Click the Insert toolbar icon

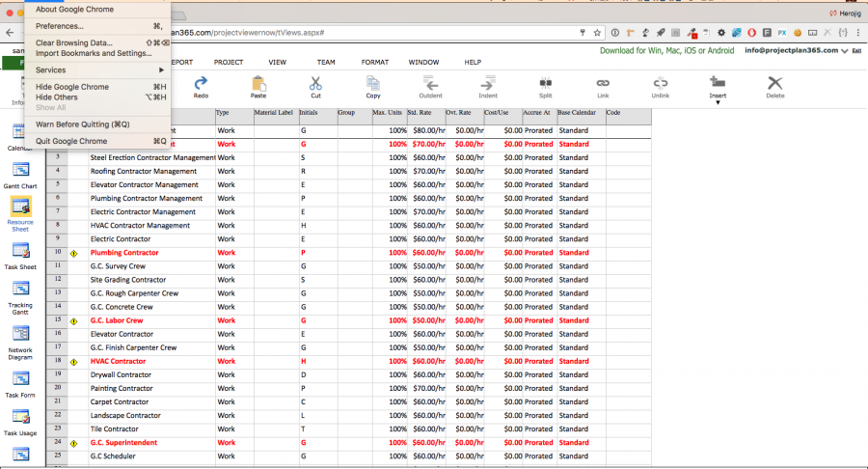718,82
